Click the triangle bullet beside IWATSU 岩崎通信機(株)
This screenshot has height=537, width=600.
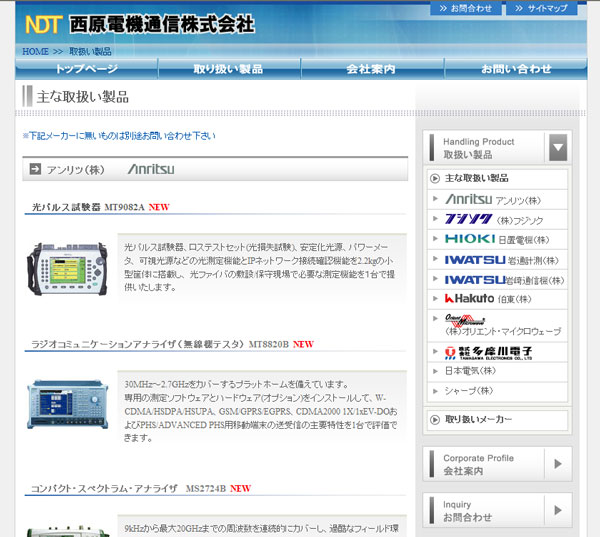(x=435, y=279)
